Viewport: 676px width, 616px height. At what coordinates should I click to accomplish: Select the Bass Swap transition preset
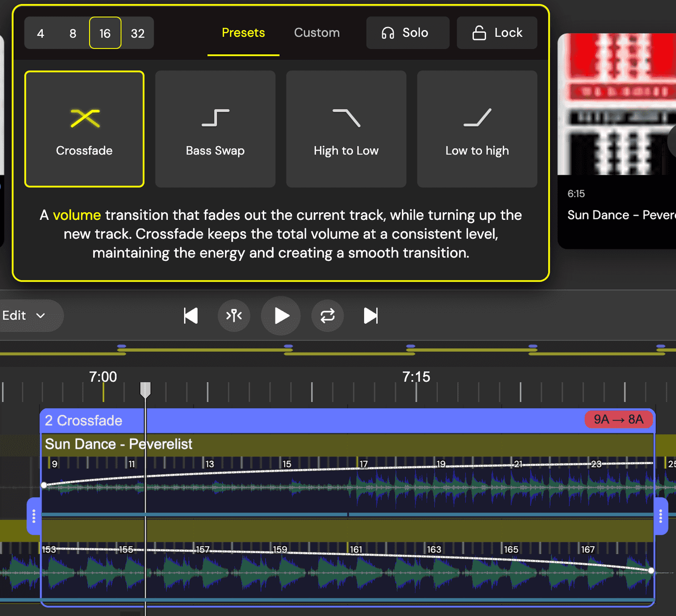coord(215,129)
